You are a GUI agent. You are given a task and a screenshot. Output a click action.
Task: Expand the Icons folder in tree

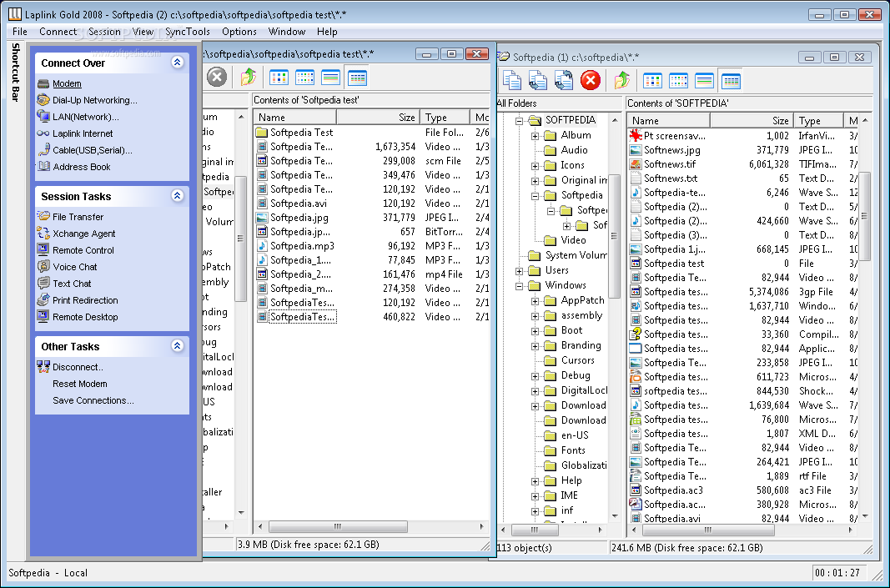click(535, 166)
